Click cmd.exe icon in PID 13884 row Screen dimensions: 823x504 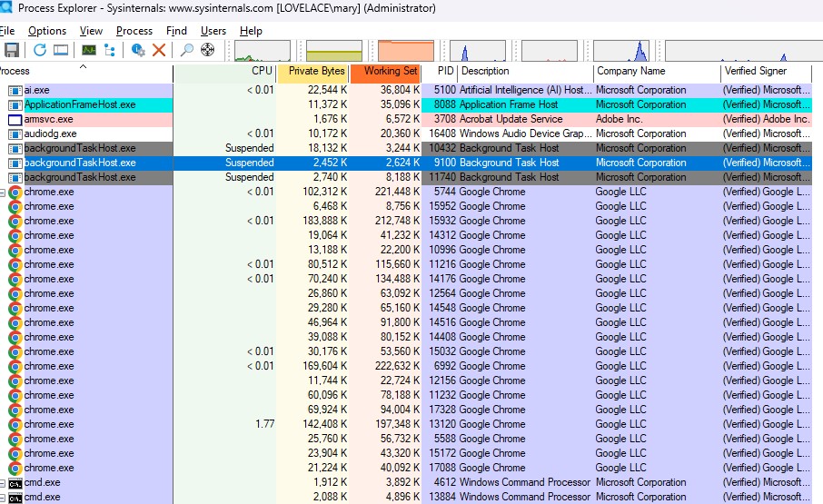click(x=15, y=498)
